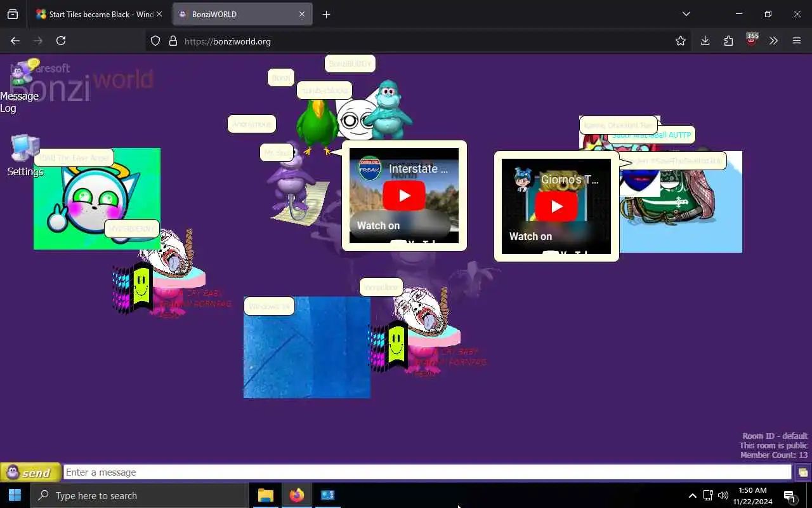Click the send button with Bonzi face
Image resolution: width=812 pixels, height=508 pixels.
[x=30, y=472]
